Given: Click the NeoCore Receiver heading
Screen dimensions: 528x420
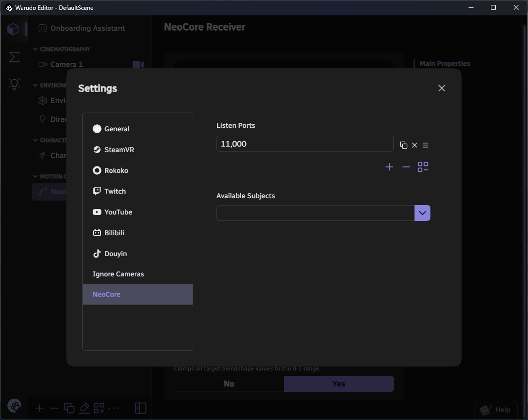Looking at the screenshot, I should click(205, 27).
